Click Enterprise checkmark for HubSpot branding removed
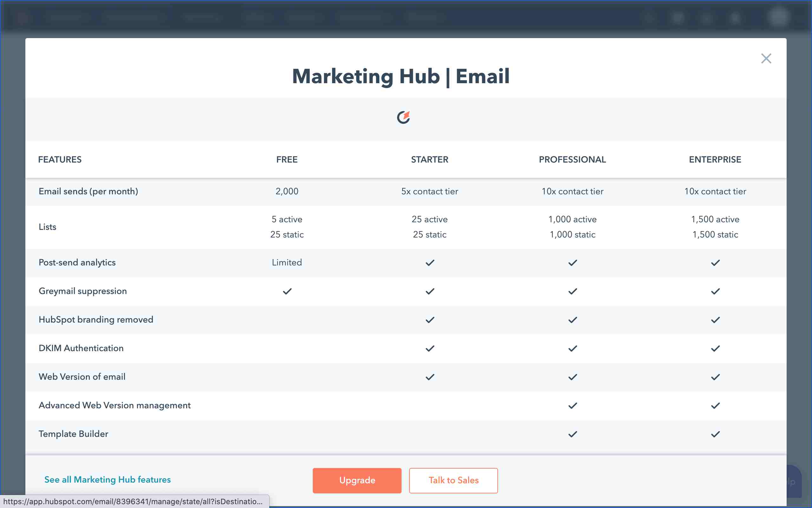Screen dimensions: 812x508 [715, 319]
